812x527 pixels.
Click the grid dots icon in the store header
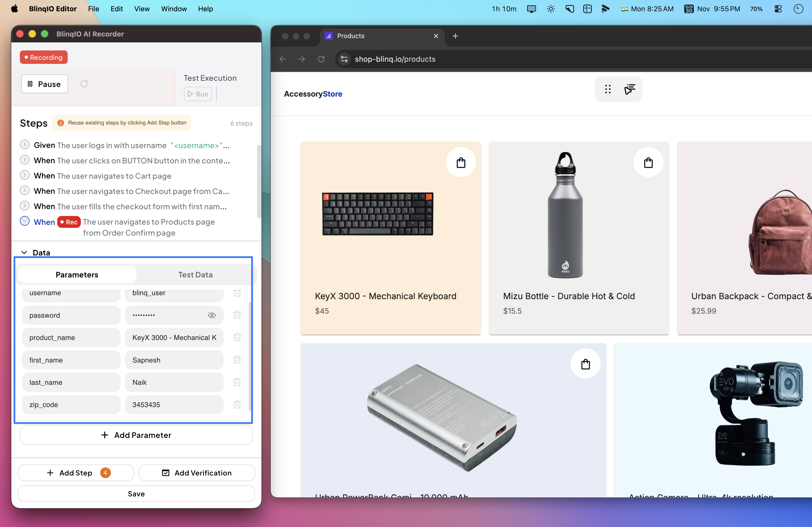(x=608, y=89)
